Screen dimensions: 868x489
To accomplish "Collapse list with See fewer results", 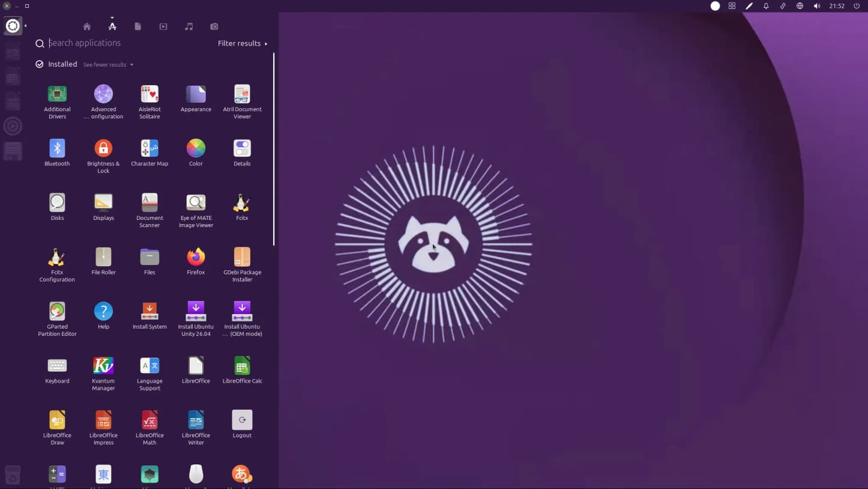I will 107,65.
